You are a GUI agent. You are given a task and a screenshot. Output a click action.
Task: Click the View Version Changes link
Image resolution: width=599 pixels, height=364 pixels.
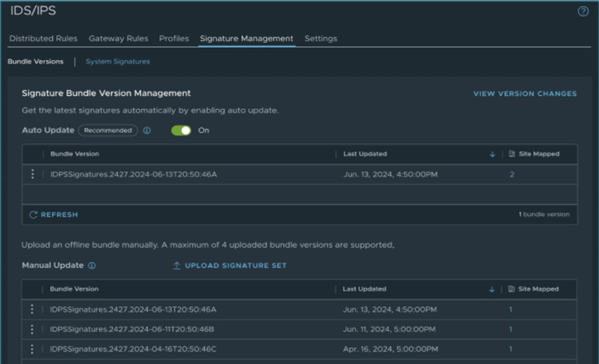pos(525,94)
